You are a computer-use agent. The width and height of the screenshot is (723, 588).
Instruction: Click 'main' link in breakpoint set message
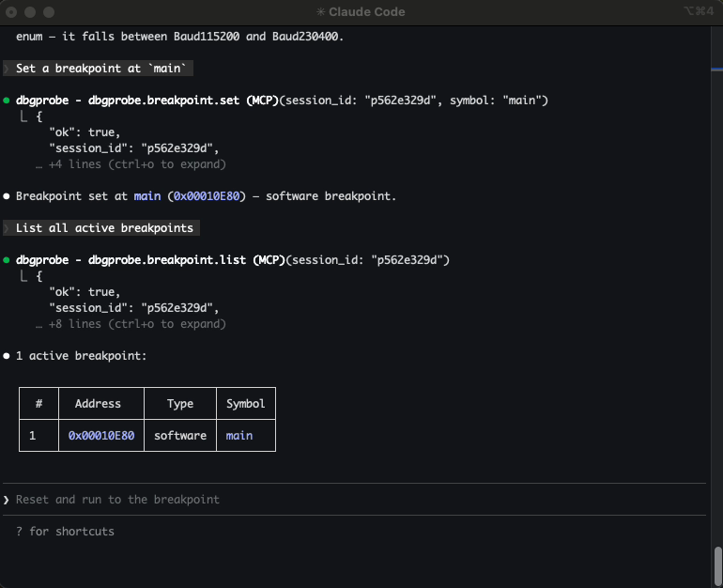(x=147, y=196)
